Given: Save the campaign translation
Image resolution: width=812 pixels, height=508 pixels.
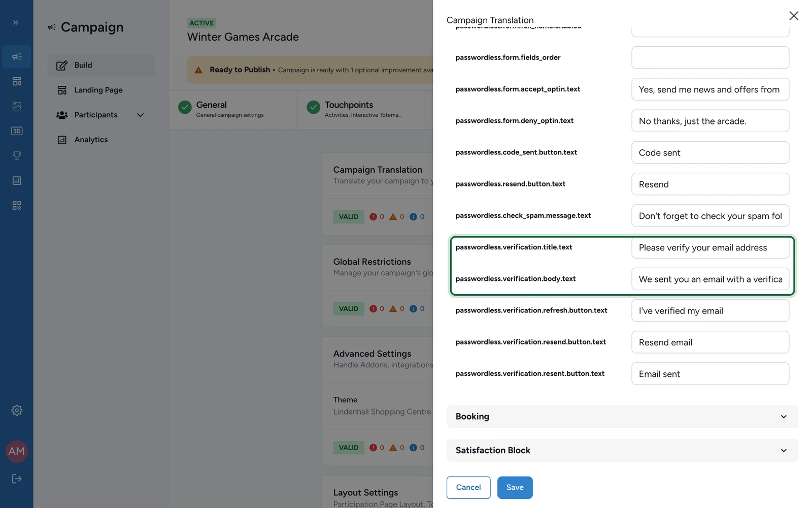Looking at the screenshot, I should click(x=515, y=488).
